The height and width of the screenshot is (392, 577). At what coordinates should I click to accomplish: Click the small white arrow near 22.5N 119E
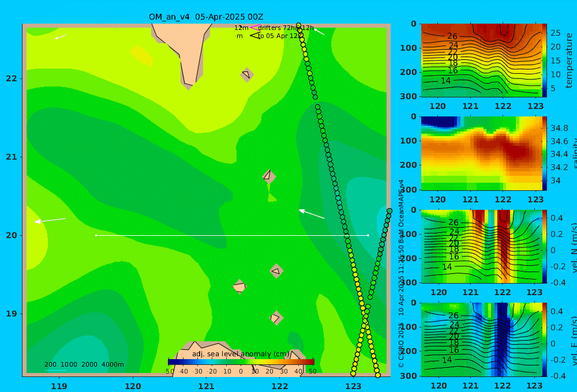click(61, 37)
